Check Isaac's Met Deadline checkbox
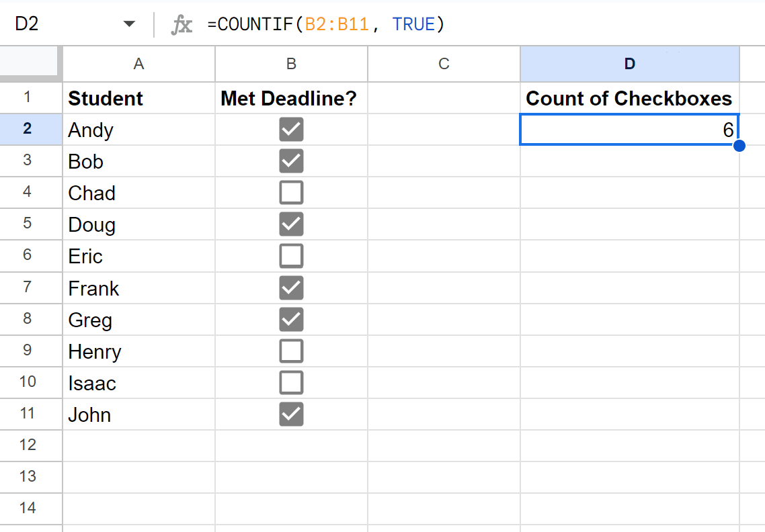Image resolution: width=765 pixels, height=532 pixels. tap(290, 382)
